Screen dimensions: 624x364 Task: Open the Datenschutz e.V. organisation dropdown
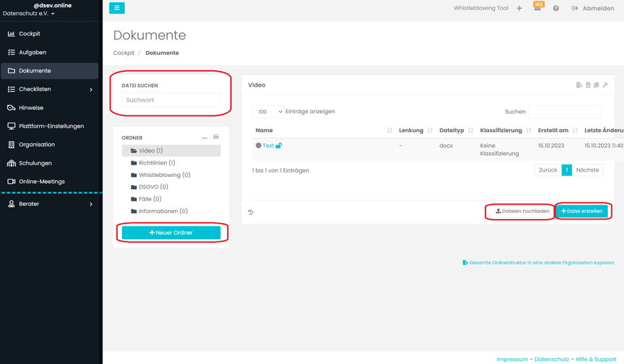[x=29, y=14]
